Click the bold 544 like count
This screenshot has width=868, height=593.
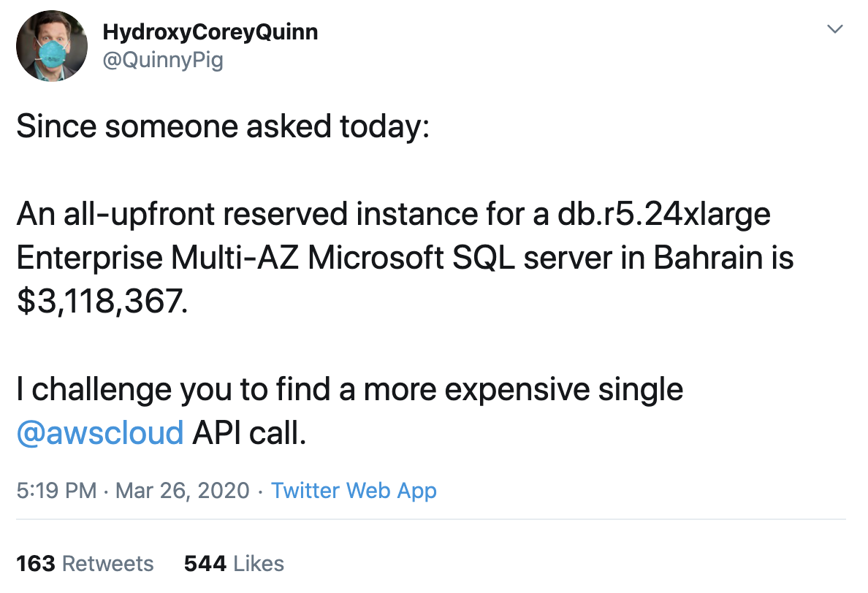click(x=205, y=564)
